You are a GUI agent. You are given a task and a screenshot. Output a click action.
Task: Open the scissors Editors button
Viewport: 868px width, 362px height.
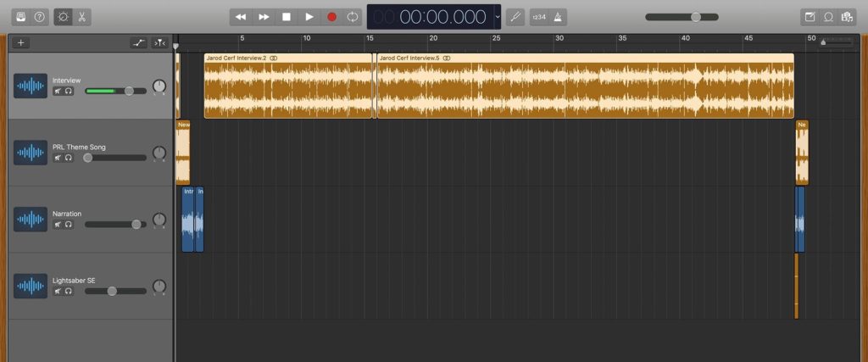[83, 17]
